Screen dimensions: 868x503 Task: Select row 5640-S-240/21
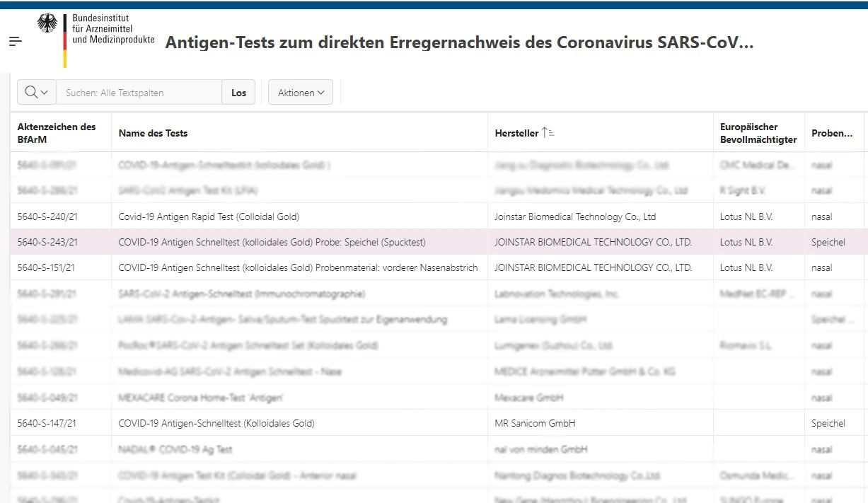[x=47, y=216]
